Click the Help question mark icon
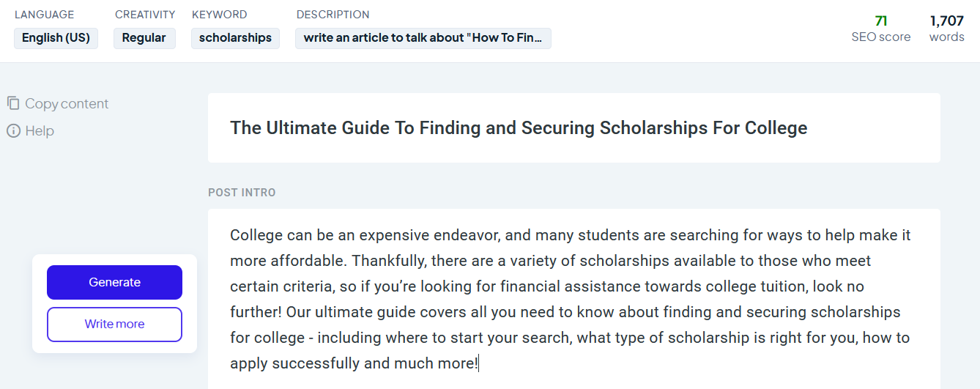980x389 pixels. (x=13, y=131)
